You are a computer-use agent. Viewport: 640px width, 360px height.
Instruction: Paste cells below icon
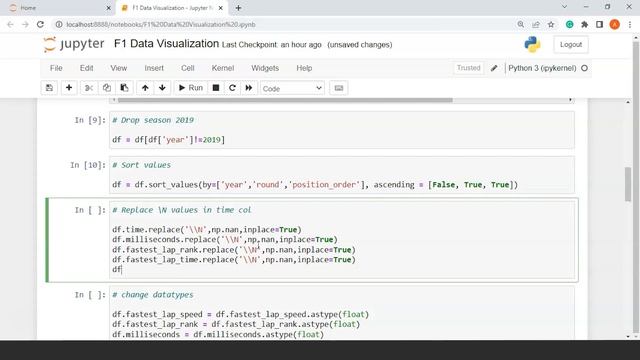124,88
